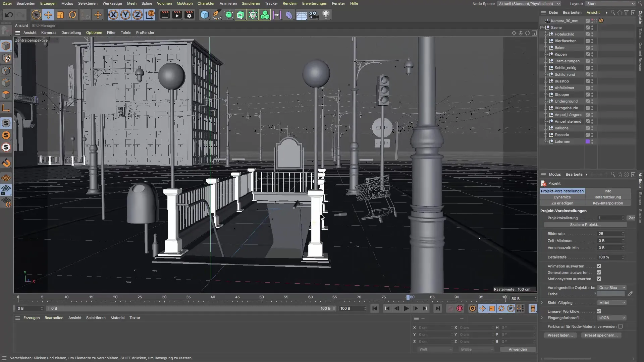Select the Live Selection tool
This screenshot has width=644, height=362.
coord(36,15)
